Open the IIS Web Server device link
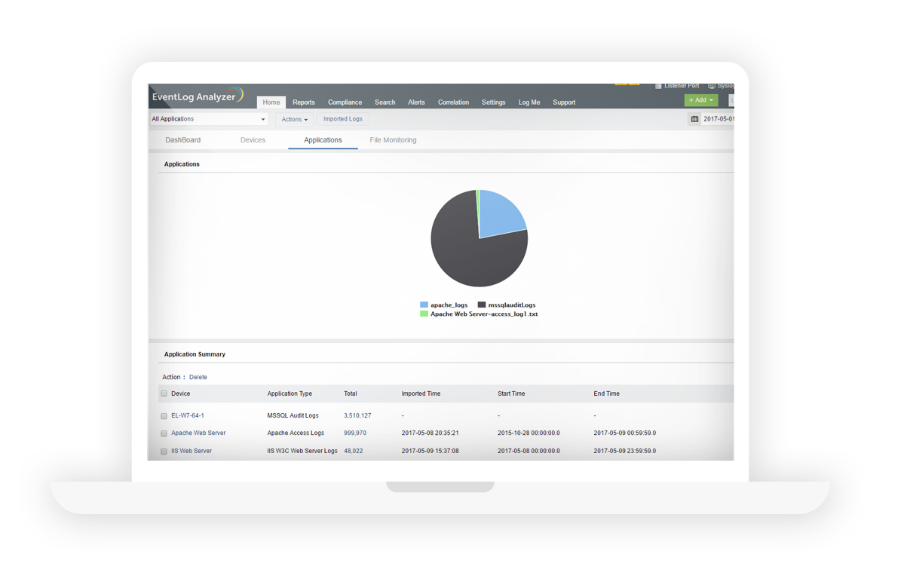Image resolution: width=907 pixels, height=588 pixels. point(192,451)
